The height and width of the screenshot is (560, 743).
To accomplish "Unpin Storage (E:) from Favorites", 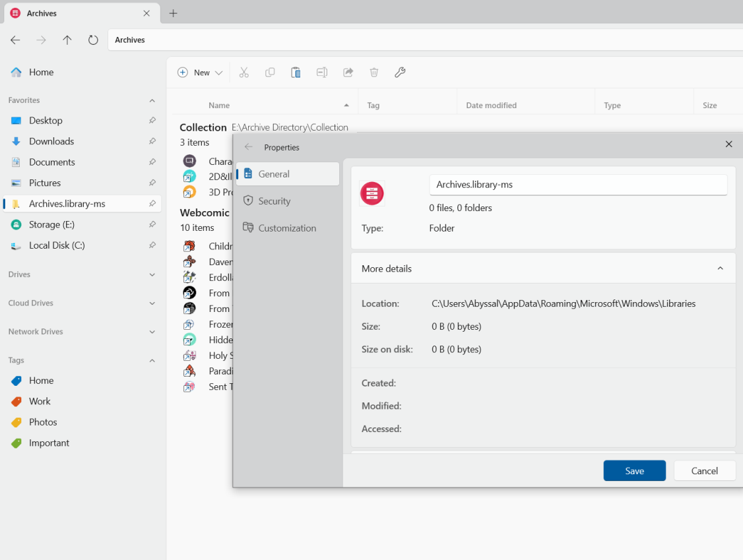I will tap(152, 224).
